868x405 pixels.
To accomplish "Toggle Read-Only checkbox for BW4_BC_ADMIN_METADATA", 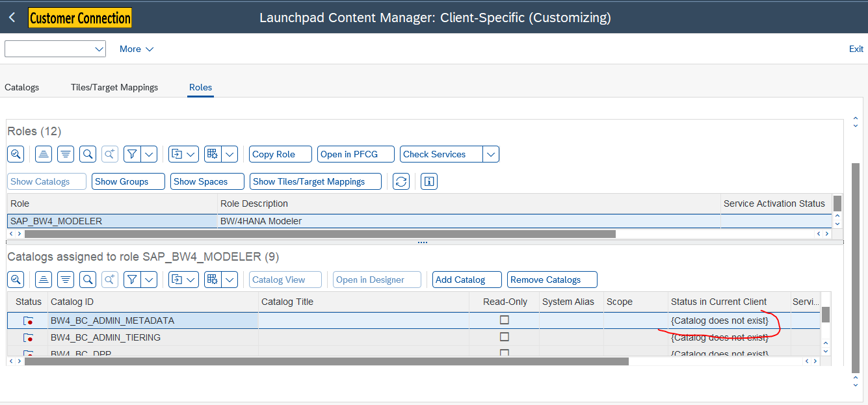I will click(x=505, y=320).
